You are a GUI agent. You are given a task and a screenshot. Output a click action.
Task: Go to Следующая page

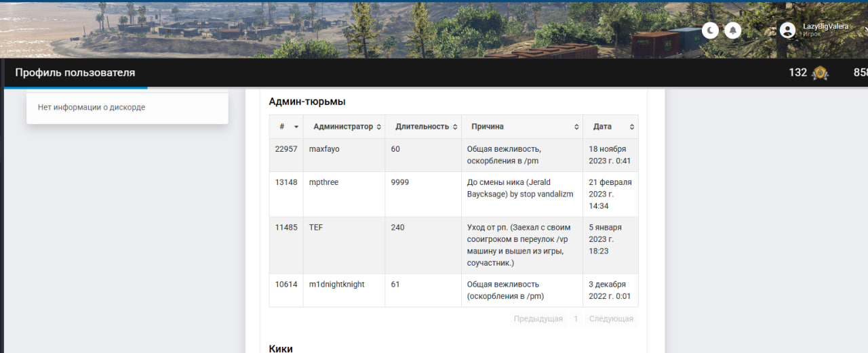(611, 318)
